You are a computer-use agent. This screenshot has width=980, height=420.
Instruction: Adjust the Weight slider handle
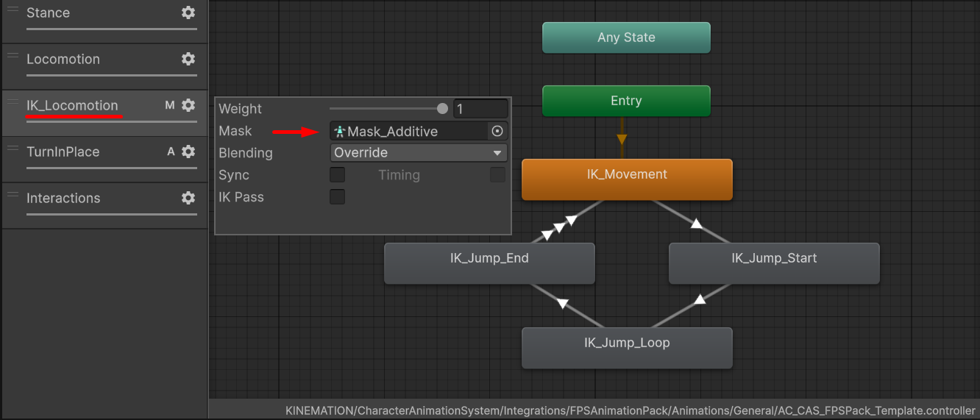442,109
